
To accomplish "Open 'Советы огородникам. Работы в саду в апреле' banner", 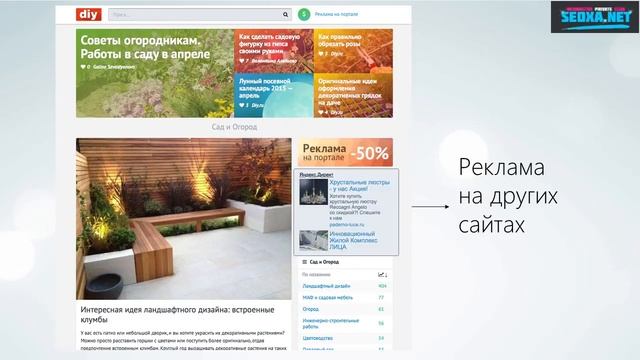I will tap(155, 73).
